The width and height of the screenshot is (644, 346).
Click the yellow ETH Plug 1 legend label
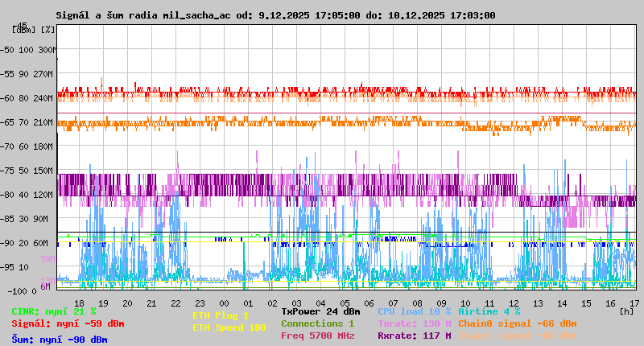(x=221, y=315)
